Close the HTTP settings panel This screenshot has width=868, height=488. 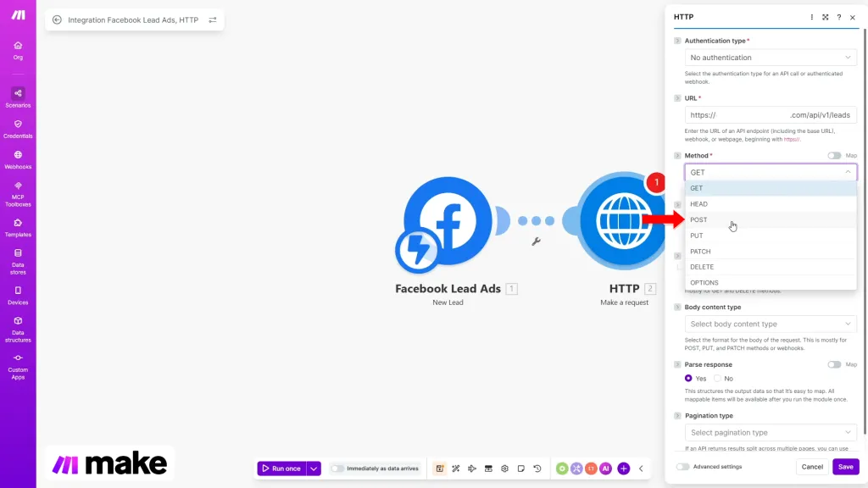click(853, 17)
